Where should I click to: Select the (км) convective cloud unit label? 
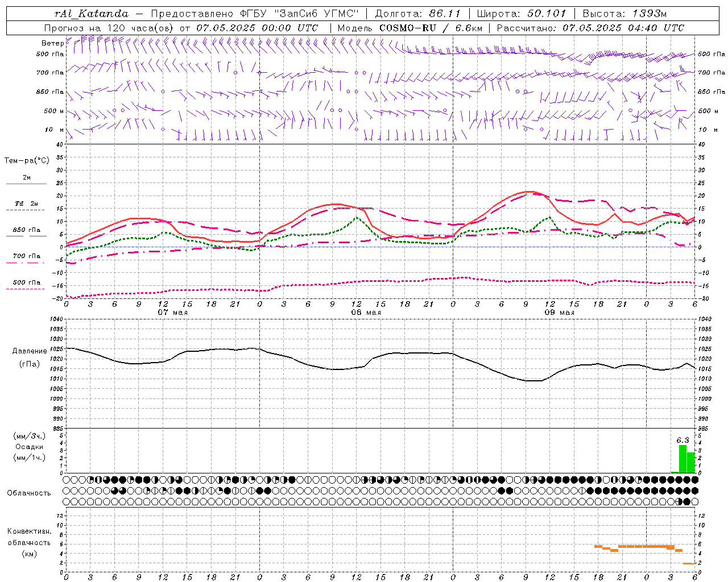pos(29,554)
